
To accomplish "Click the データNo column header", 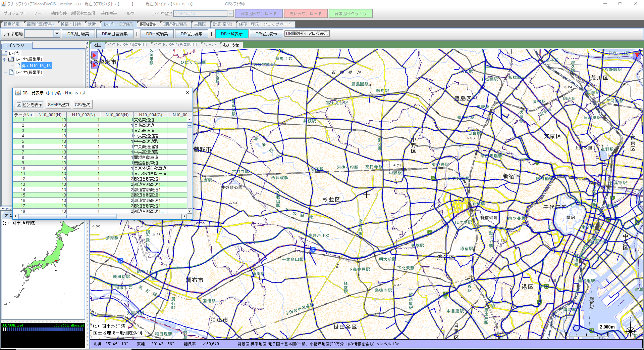I will [23, 115].
